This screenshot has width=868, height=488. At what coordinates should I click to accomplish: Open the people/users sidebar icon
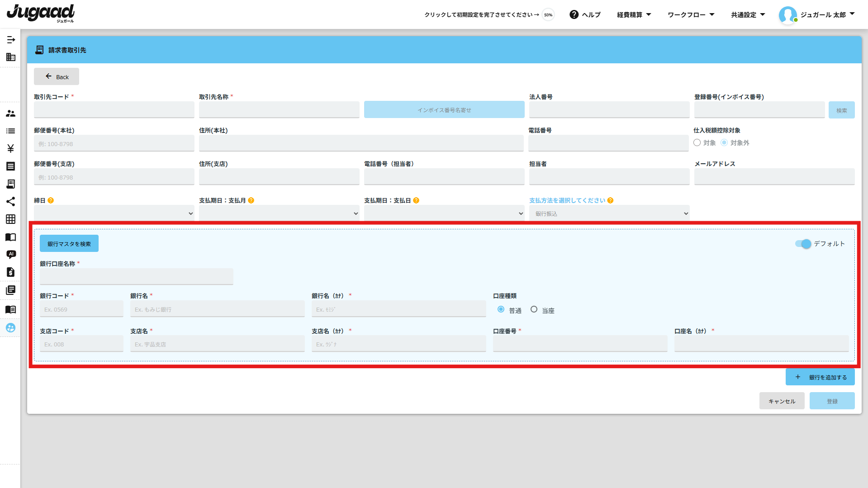[11, 114]
